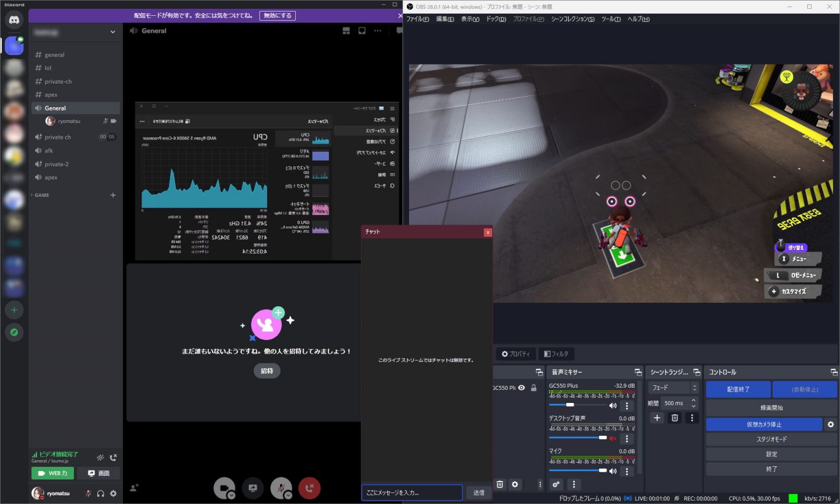This screenshot has width=840, height=504.
Task: Open the フェード transition dropdown
Action: 673,388
